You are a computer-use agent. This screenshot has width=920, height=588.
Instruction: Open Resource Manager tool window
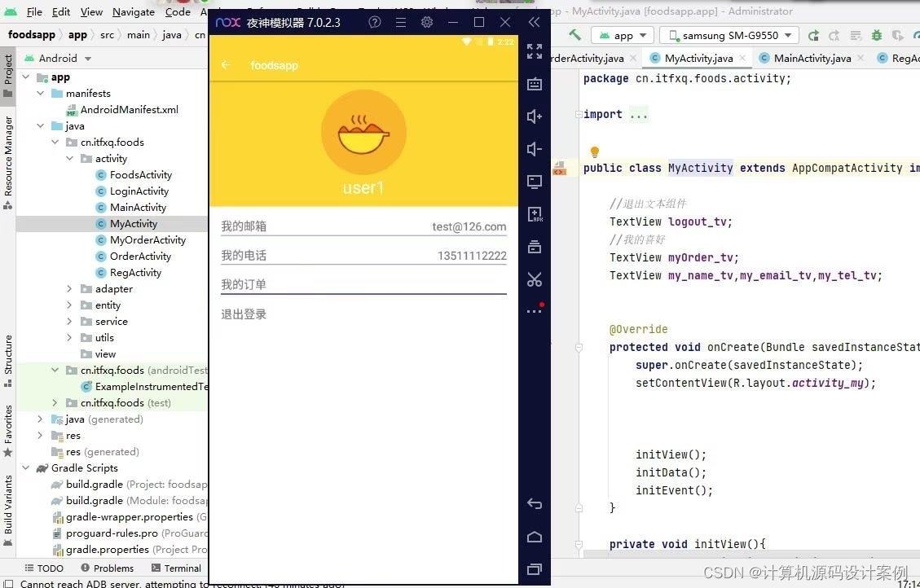tap(7, 162)
